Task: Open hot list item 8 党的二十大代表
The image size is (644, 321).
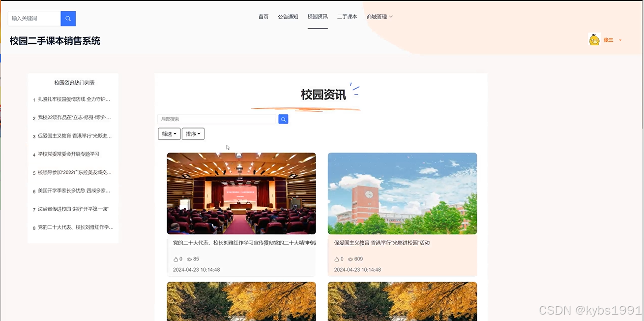Action: (x=76, y=227)
